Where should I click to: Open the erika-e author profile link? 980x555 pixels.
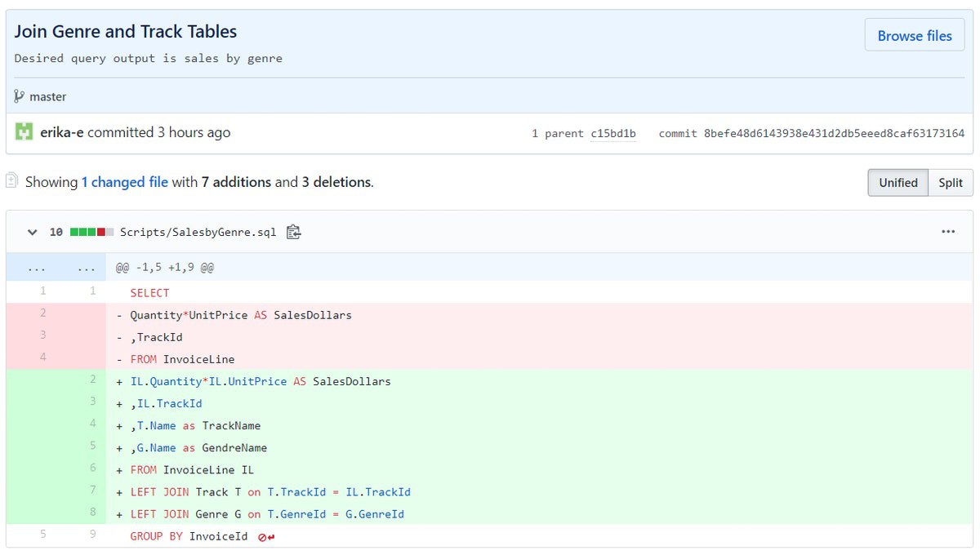click(x=61, y=132)
